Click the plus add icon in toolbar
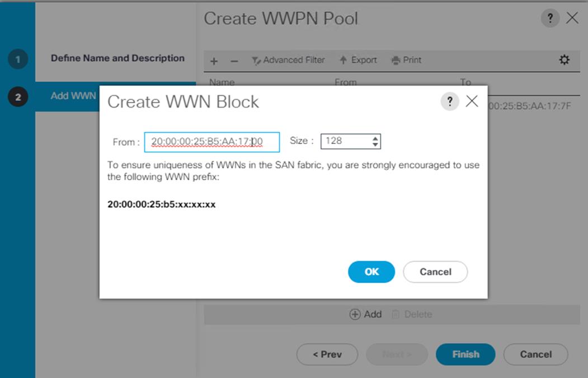 [x=214, y=61]
